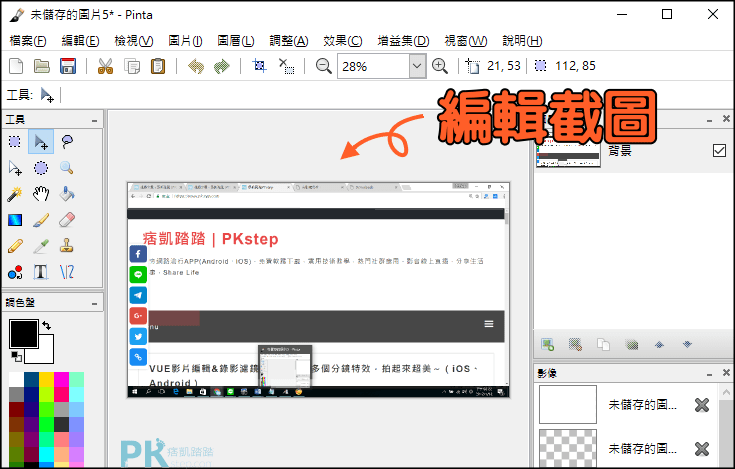
Task: Close the second 未儲存的圖 image
Action: 702,449
